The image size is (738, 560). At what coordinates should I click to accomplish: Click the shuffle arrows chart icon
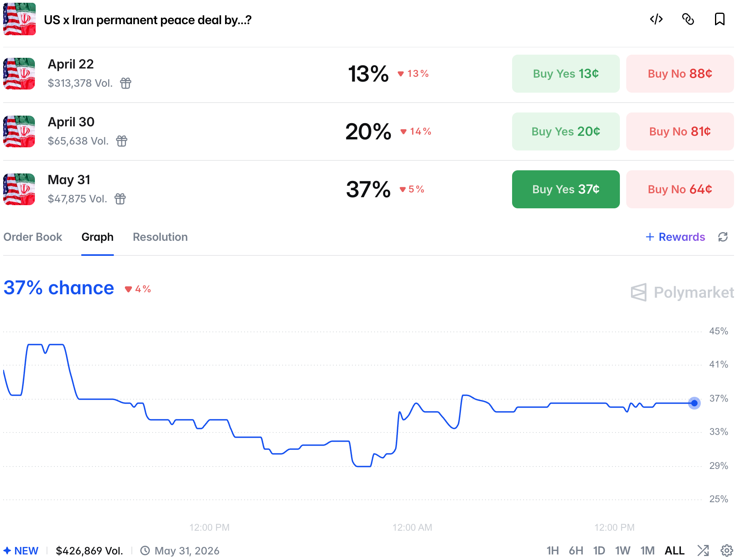(x=703, y=550)
